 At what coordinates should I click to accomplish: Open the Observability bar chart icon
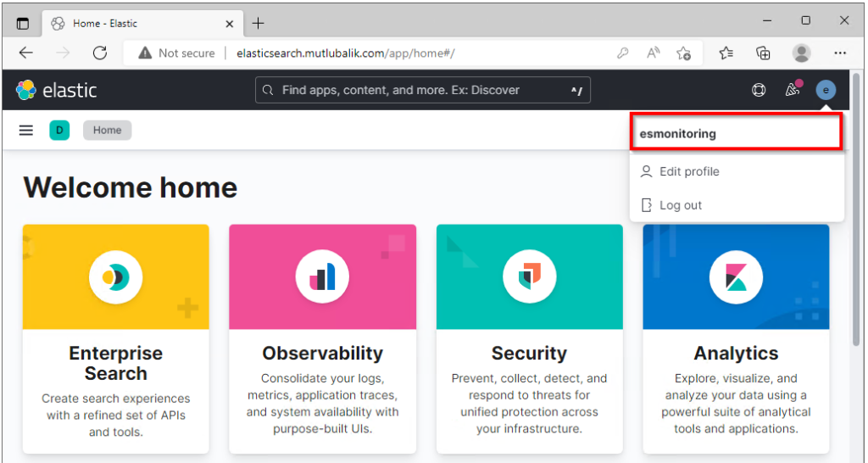coord(322,277)
